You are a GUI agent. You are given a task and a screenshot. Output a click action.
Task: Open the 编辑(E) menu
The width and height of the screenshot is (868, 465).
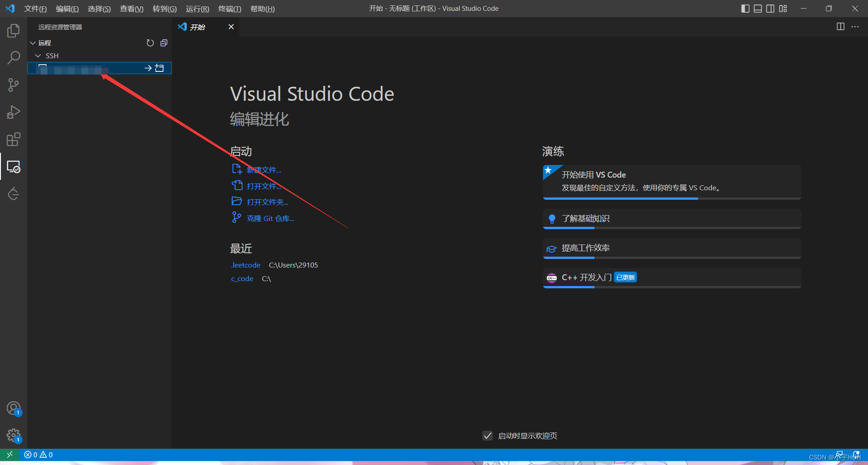pos(67,9)
